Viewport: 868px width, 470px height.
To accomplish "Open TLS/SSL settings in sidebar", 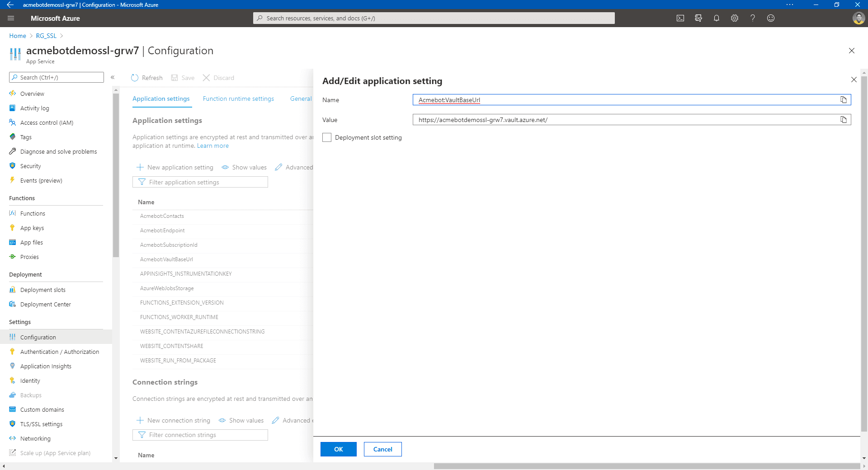I will (41, 424).
